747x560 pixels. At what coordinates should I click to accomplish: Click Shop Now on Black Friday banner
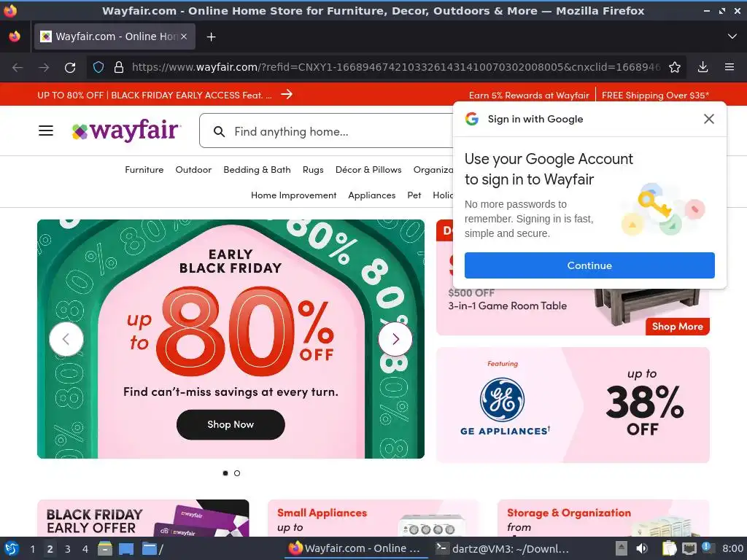click(x=231, y=424)
